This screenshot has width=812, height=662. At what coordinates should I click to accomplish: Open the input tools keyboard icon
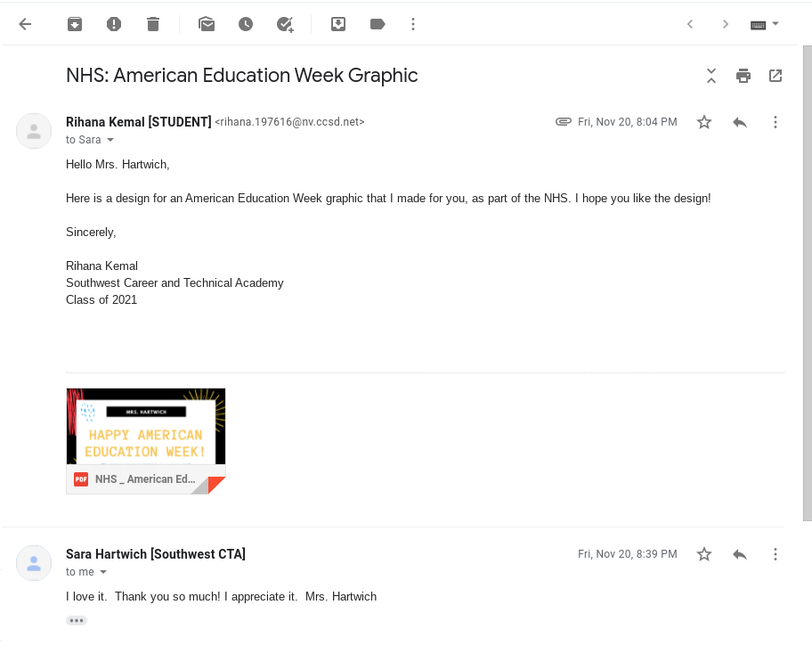[759, 25]
